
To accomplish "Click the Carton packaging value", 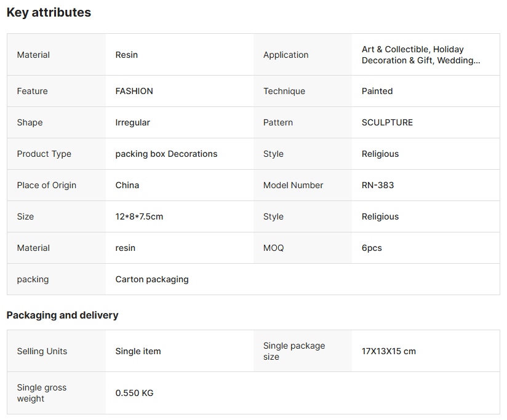I will [152, 279].
